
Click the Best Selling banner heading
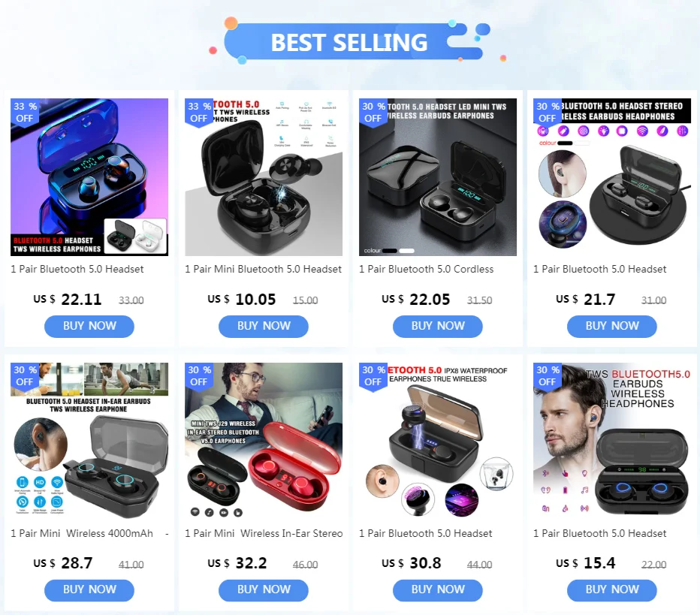coord(349,42)
